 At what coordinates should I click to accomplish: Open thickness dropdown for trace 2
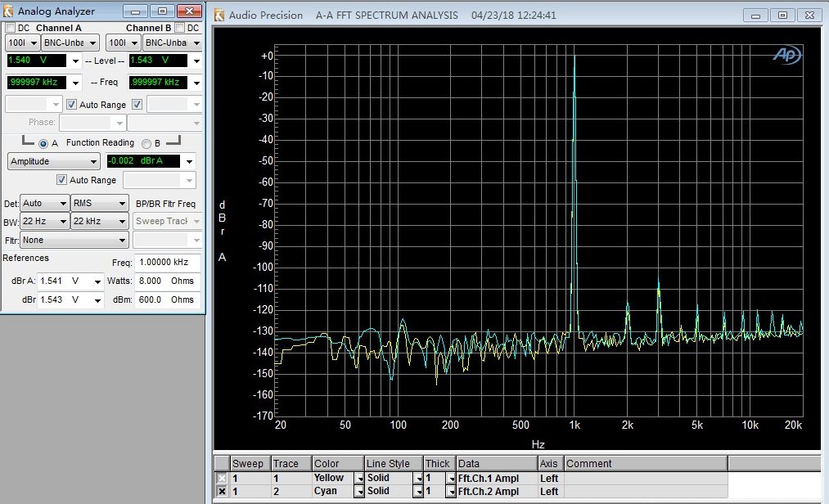(450, 491)
